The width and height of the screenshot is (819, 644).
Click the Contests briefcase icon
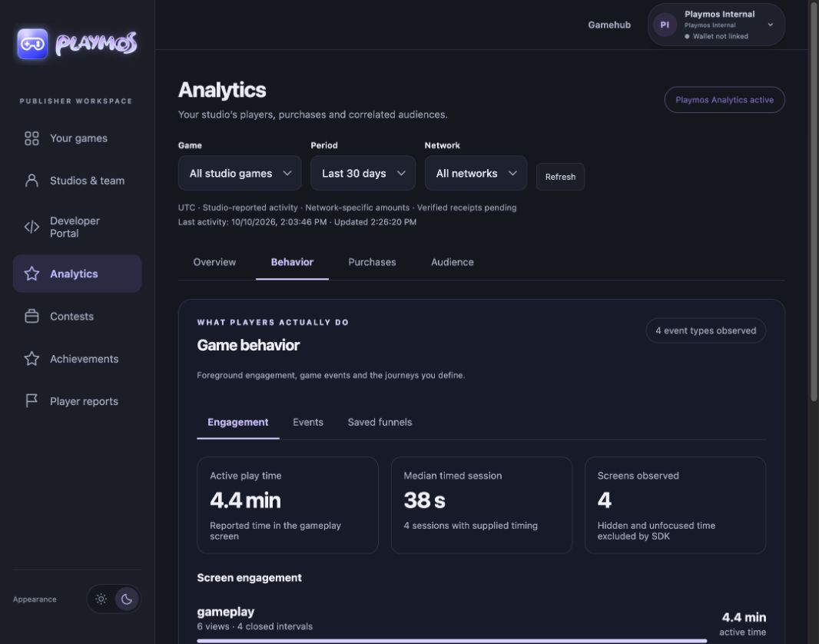point(31,317)
